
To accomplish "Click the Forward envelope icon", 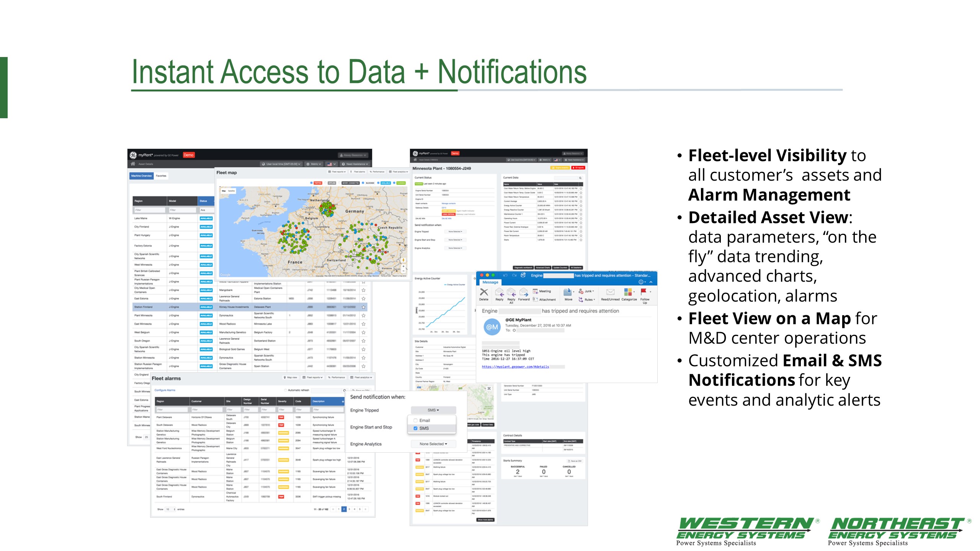I will pos(524,293).
